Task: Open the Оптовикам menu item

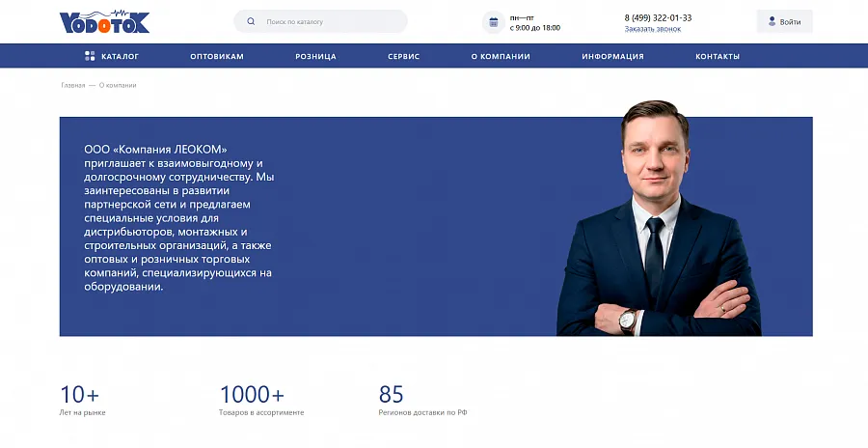Action: point(217,56)
